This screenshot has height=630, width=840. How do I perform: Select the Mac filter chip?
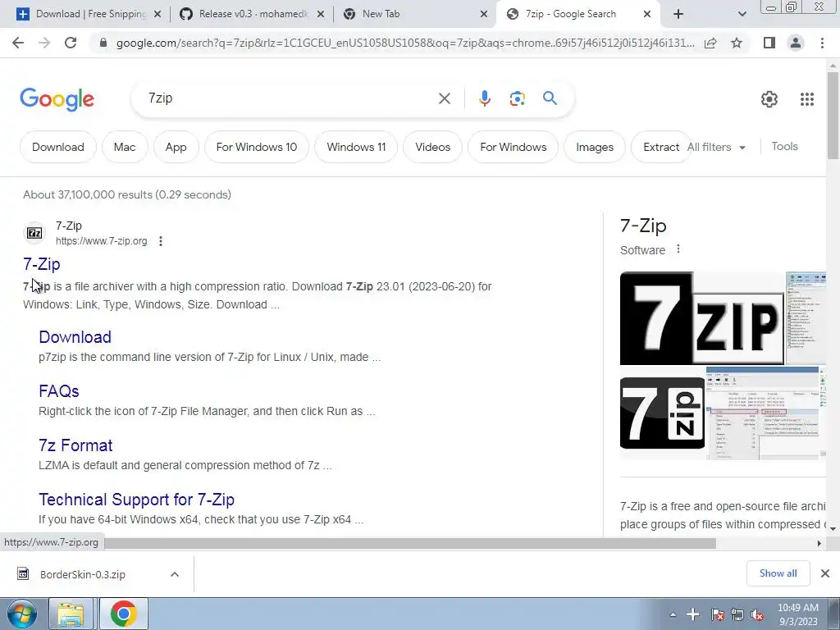click(x=125, y=147)
